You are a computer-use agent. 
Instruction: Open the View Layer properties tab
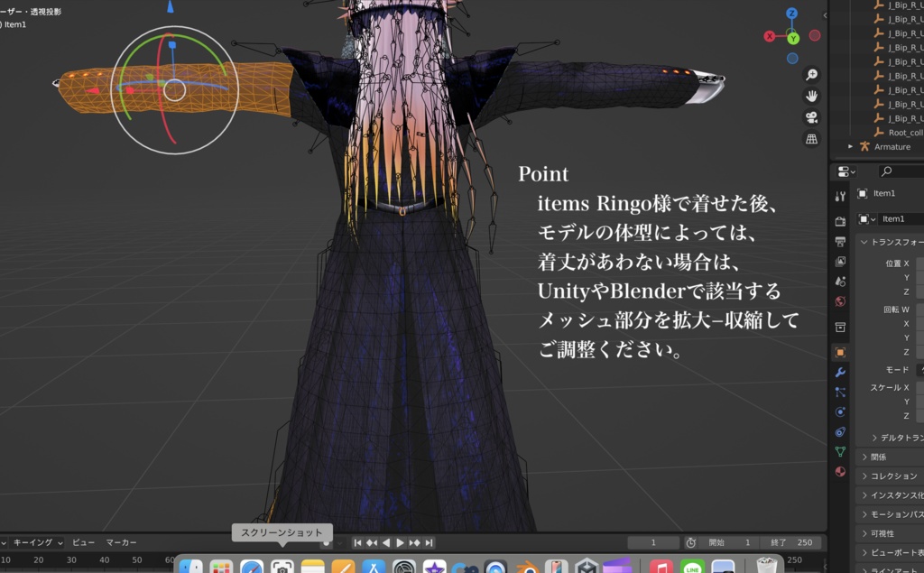(840, 261)
